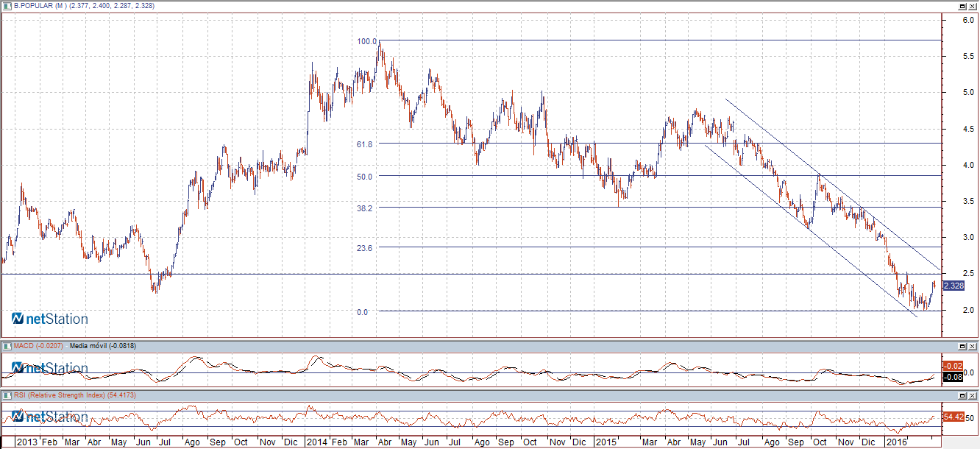Click the 54.42 RSI value tag
Viewport: 980px width, 449px height.
(953, 417)
